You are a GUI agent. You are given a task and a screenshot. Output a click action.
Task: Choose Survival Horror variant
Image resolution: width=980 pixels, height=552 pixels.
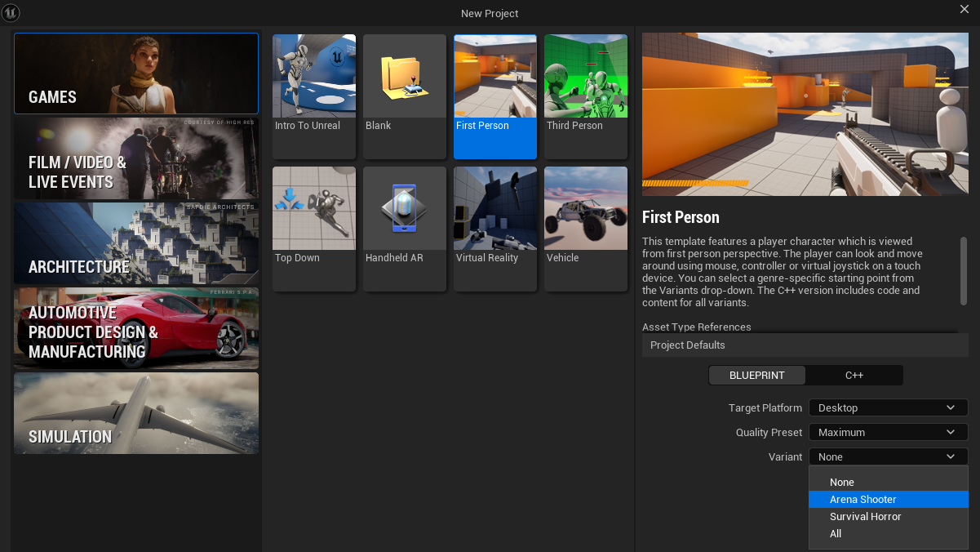click(x=888, y=517)
